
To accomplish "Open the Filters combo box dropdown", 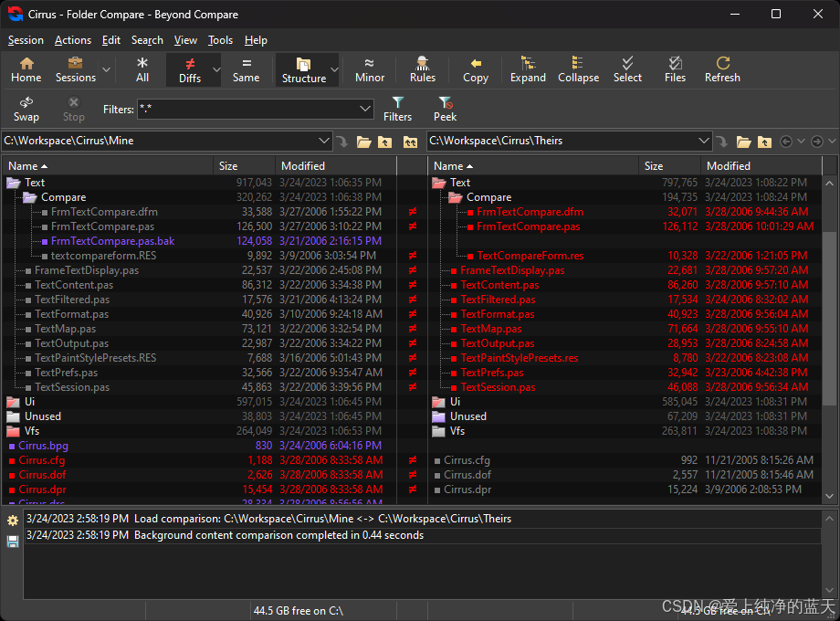I will [x=365, y=109].
